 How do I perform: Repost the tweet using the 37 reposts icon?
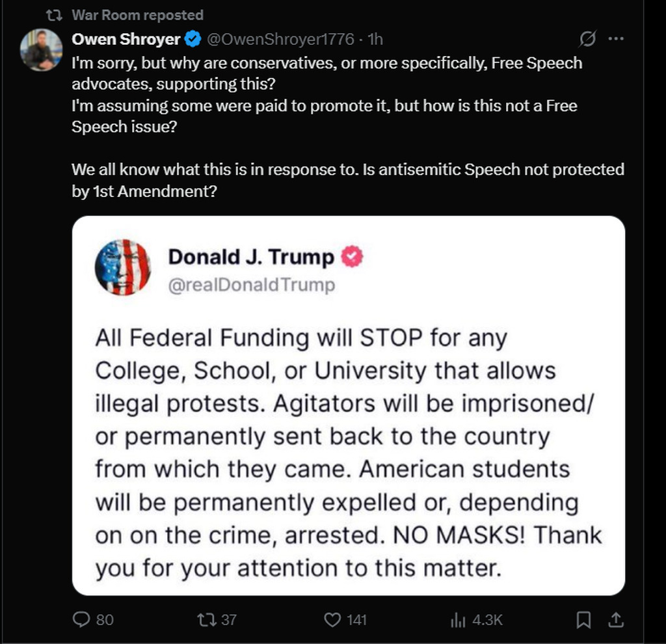tap(205, 620)
